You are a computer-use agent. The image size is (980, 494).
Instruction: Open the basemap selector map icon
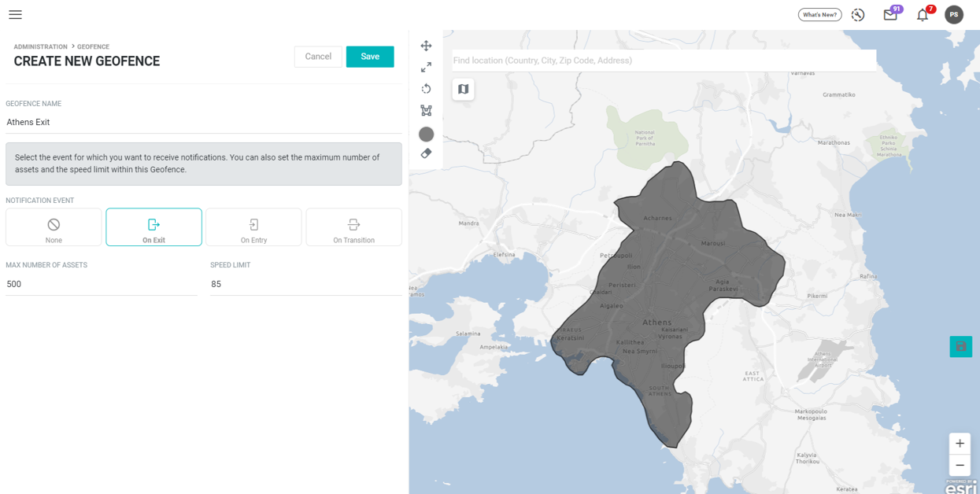(x=463, y=90)
